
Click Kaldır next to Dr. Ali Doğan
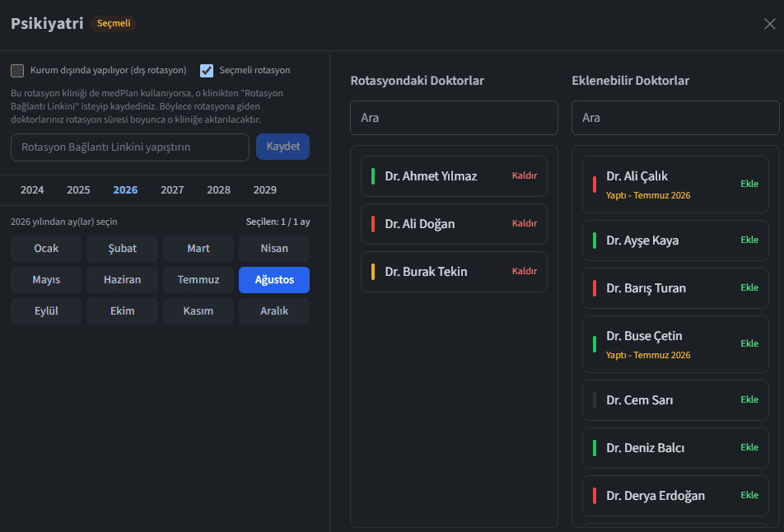pos(525,223)
